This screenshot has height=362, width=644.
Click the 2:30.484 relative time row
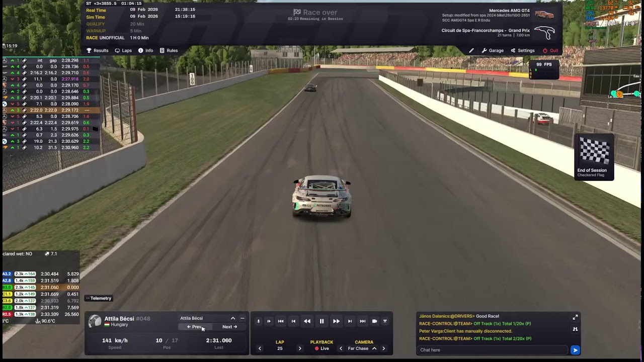[41, 274]
